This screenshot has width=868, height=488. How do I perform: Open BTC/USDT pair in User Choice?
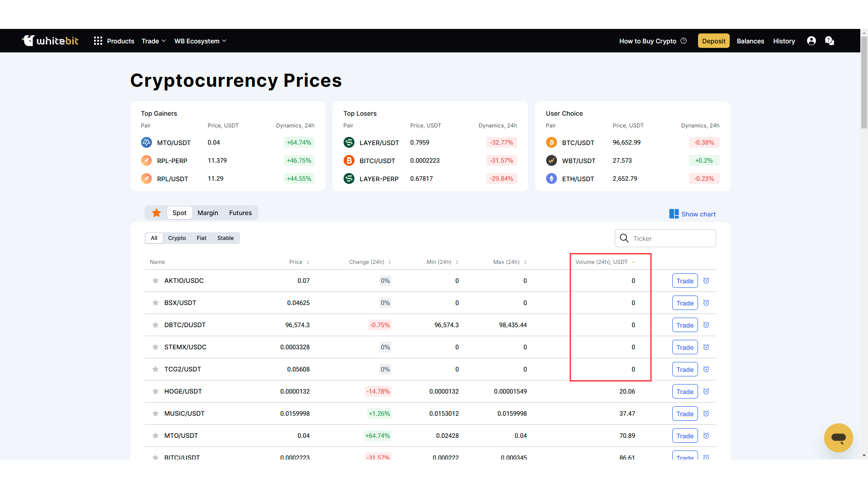click(x=578, y=143)
